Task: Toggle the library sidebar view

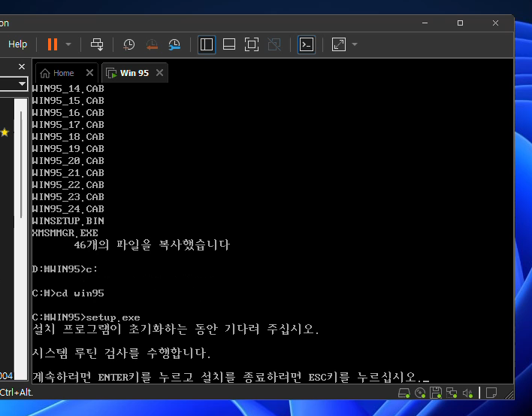Action: coord(207,44)
